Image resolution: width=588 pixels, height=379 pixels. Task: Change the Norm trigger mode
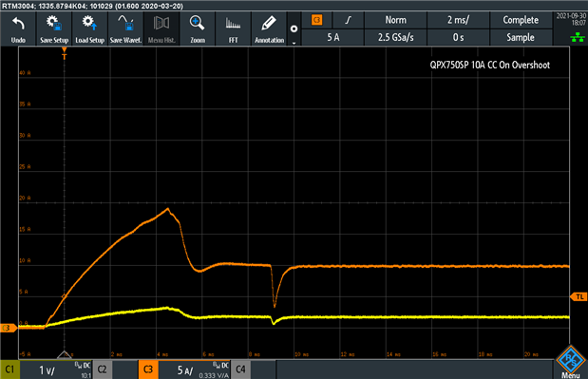tap(395, 20)
